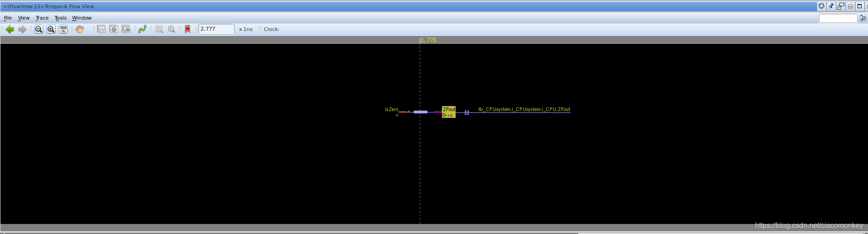Open the Trace menu

click(x=42, y=18)
